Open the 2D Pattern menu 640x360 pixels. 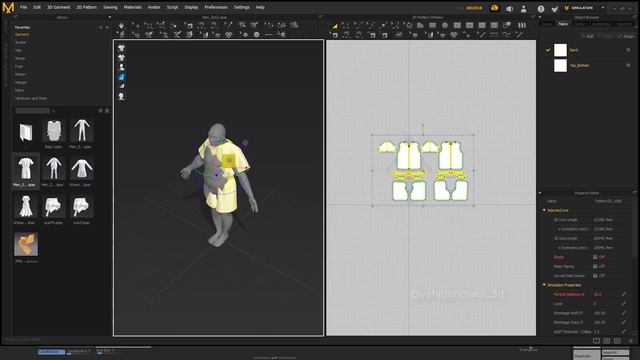[x=87, y=7]
